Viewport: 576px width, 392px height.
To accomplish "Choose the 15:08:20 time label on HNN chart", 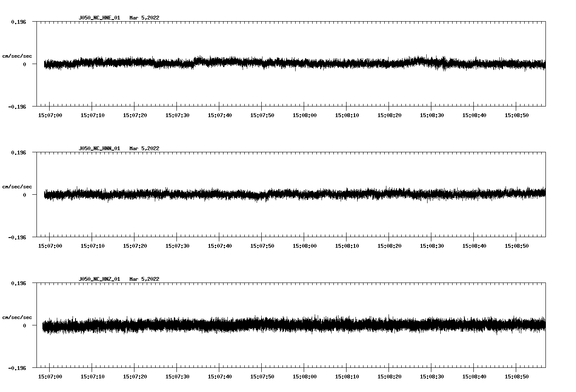I will 389,246.
